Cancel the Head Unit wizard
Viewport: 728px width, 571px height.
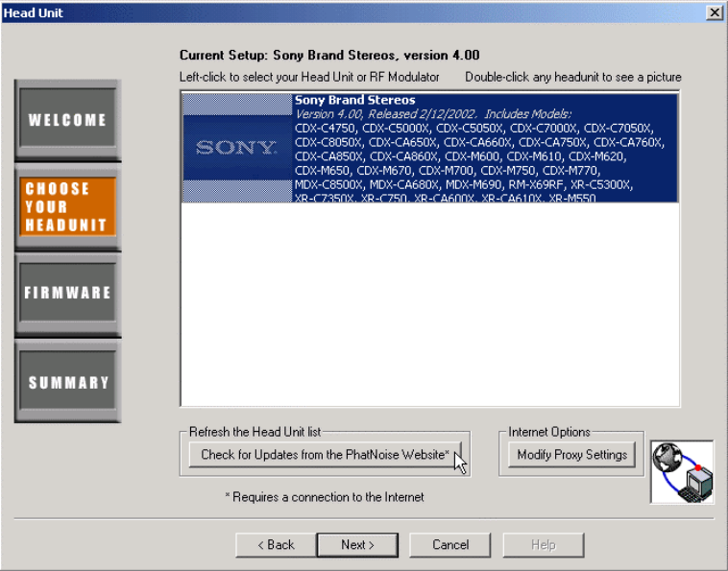point(449,544)
